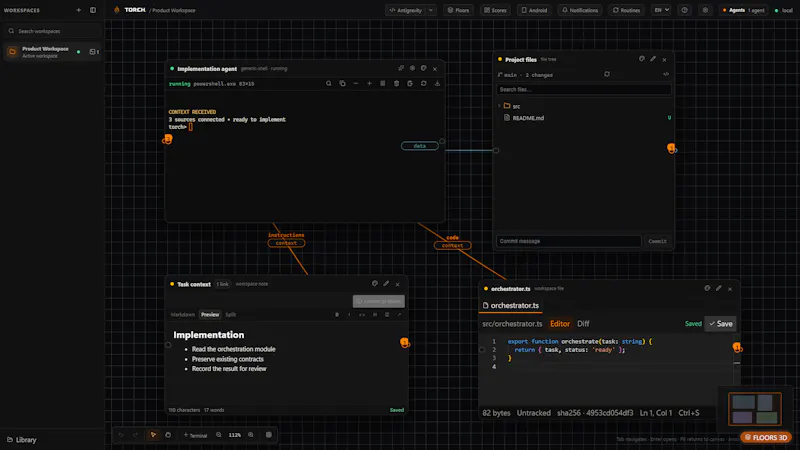Focus the Search workspaces field
The height and width of the screenshot is (450, 800).
tap(52, 31)
